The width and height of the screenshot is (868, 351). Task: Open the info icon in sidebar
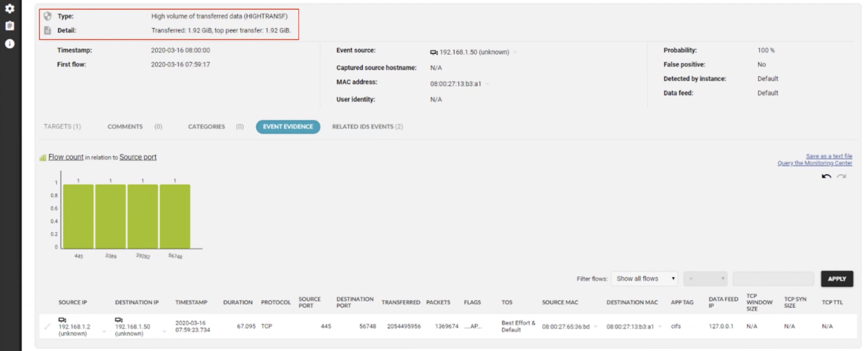click(10, 44)
